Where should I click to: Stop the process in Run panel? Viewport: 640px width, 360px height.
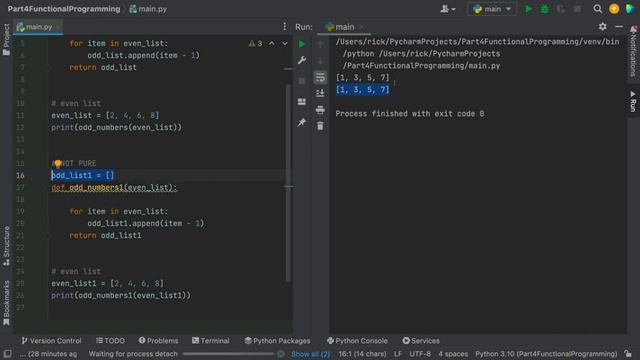tap(302, 81)
